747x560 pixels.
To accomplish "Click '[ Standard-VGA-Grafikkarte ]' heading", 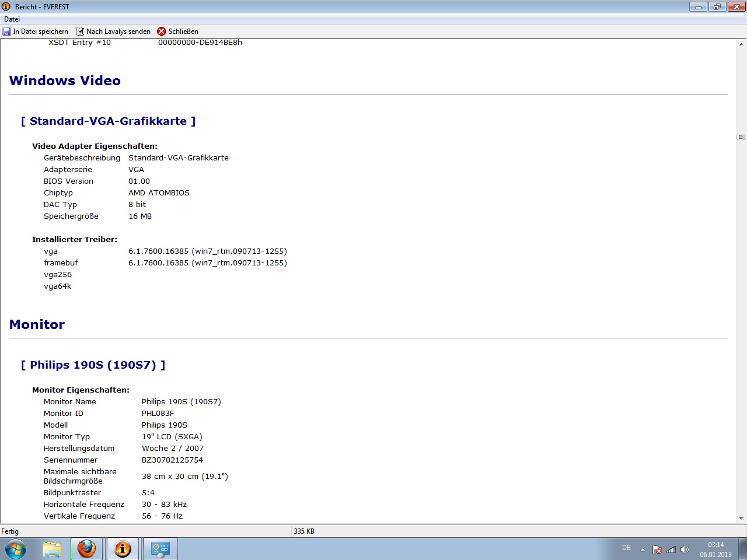I will point(108,121).
